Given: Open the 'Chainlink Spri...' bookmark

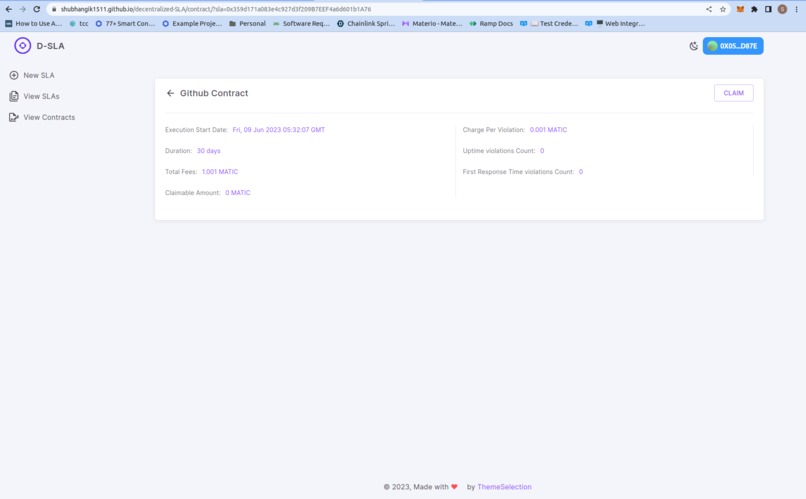Looking at the screenshot, I should click(366, 24).
